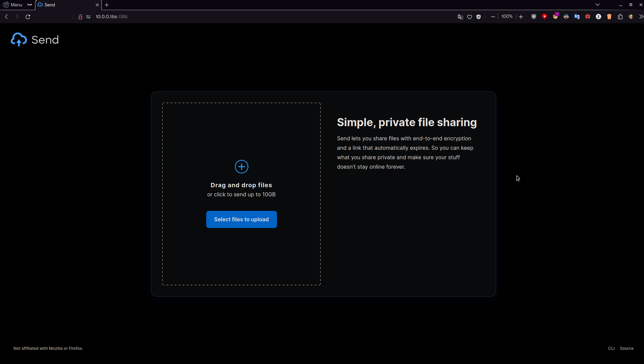Click the Send cloud logo in header
The image size is (644, 364).
pos(19,40)
